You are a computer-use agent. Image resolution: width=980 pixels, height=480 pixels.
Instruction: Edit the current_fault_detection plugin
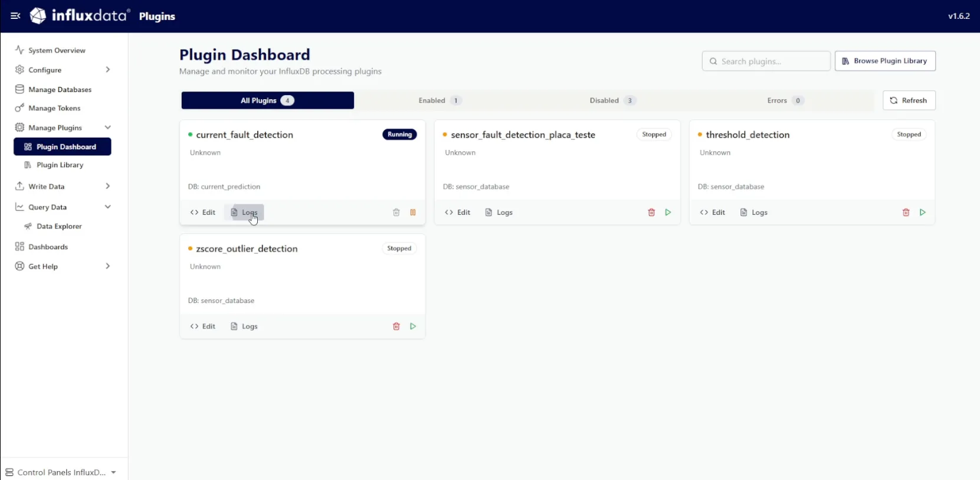pyautogui.click(x=203, y=213)
